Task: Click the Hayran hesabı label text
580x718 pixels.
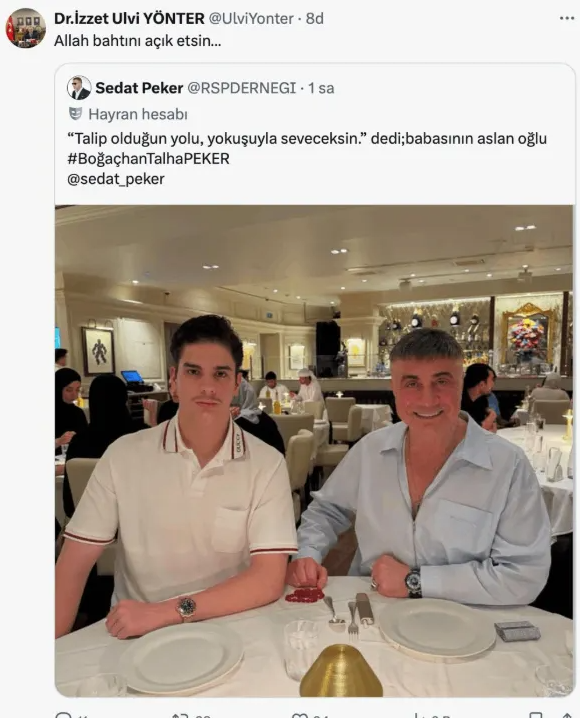Action: tap(138, 114)
